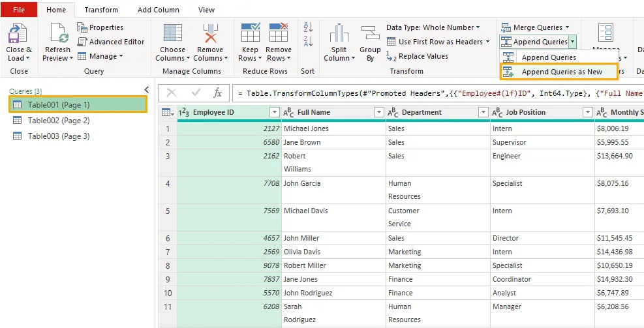This screenshot has height=328, width=644.
Task: Open the Close & Load dropdown arrow
Action: coord(27,58)
